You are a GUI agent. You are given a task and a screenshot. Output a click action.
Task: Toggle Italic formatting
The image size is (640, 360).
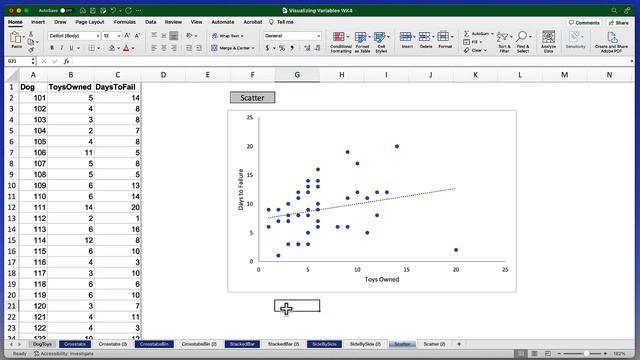click(62, 48)
